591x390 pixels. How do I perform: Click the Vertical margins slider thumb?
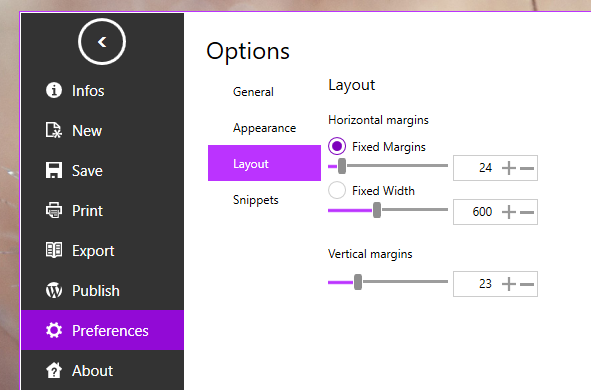[358, 282]
